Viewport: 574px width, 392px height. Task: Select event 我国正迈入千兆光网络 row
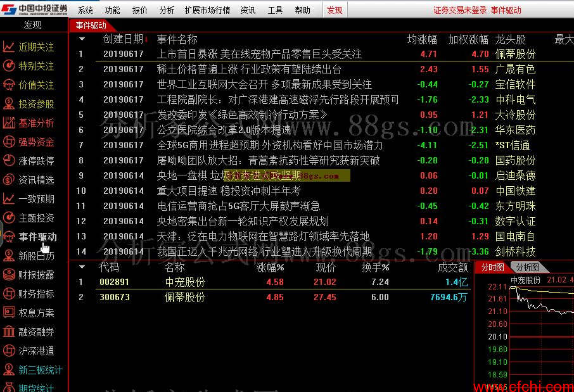265,251
